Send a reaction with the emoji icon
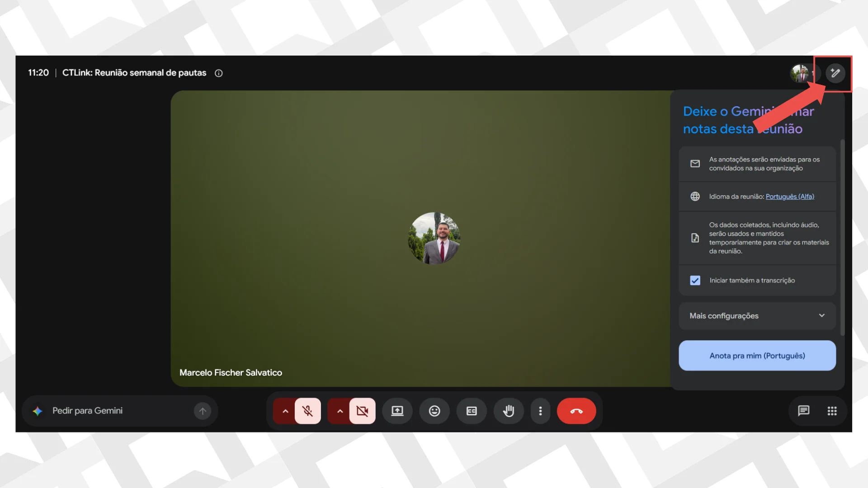This screenshot has width=868, height=488. point(434,411)
